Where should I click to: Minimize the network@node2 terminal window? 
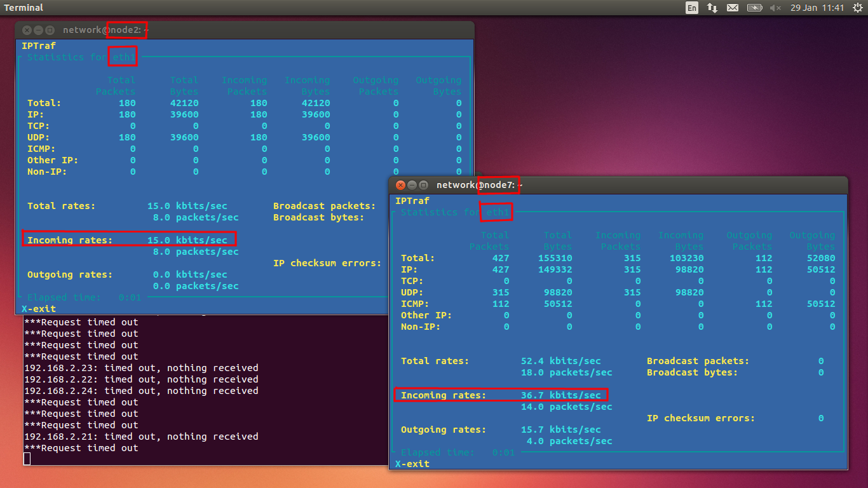(38, 30)
